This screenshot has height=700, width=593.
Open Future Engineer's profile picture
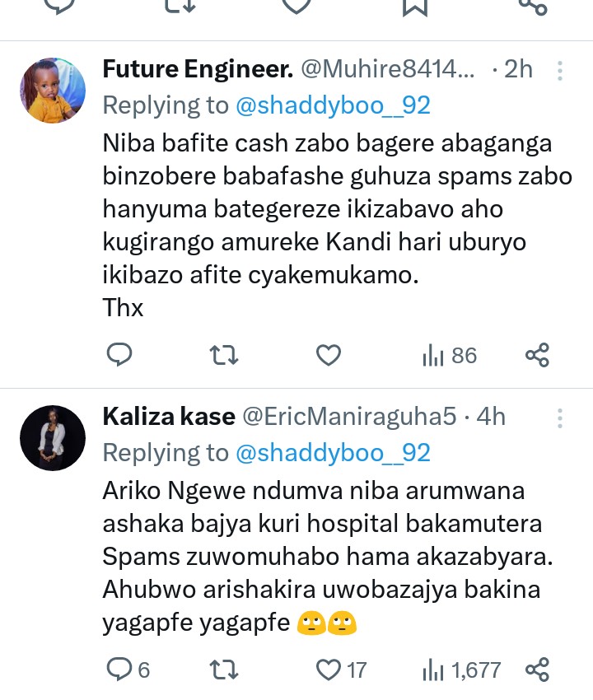tap(52, 91)
